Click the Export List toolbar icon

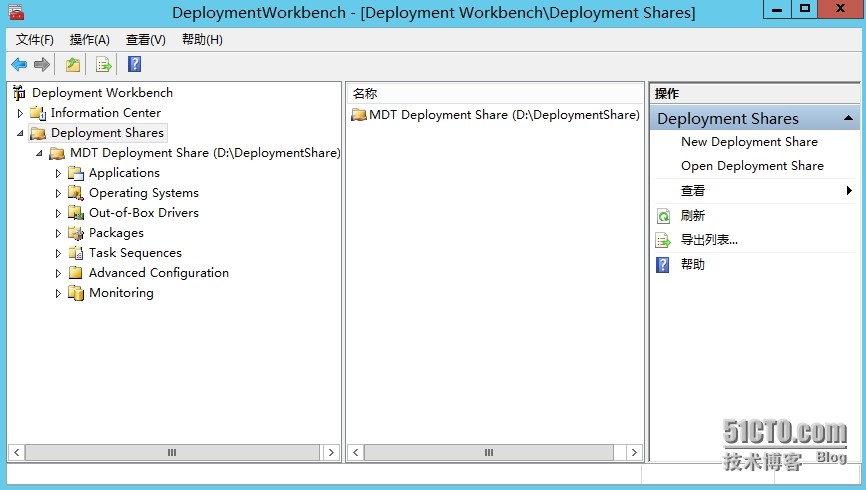click(104, 65)
